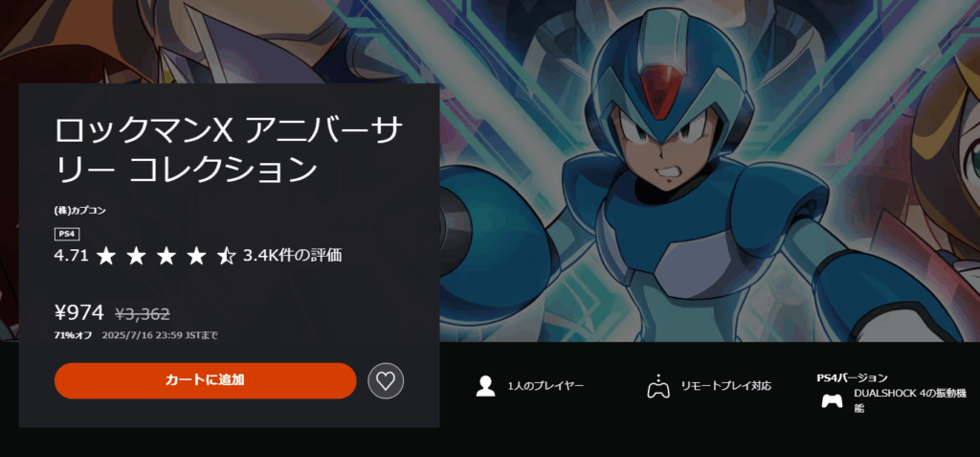Click the third rating star

tap(167, 256)
